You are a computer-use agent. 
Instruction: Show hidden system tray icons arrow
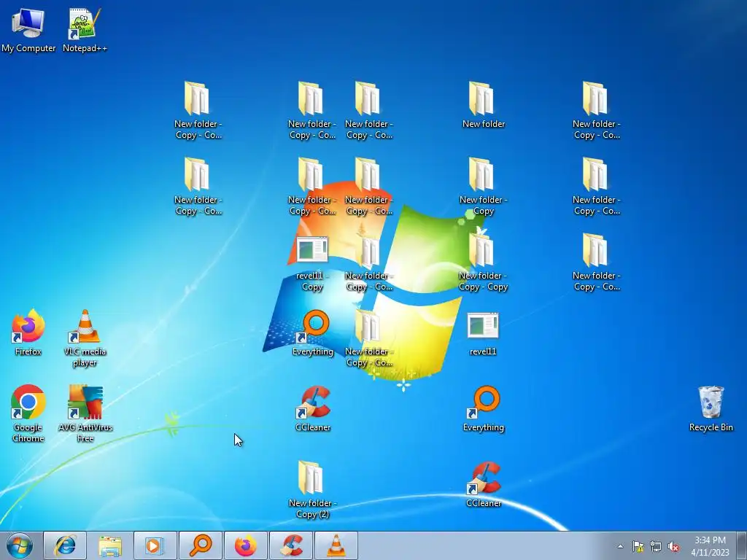620,546
